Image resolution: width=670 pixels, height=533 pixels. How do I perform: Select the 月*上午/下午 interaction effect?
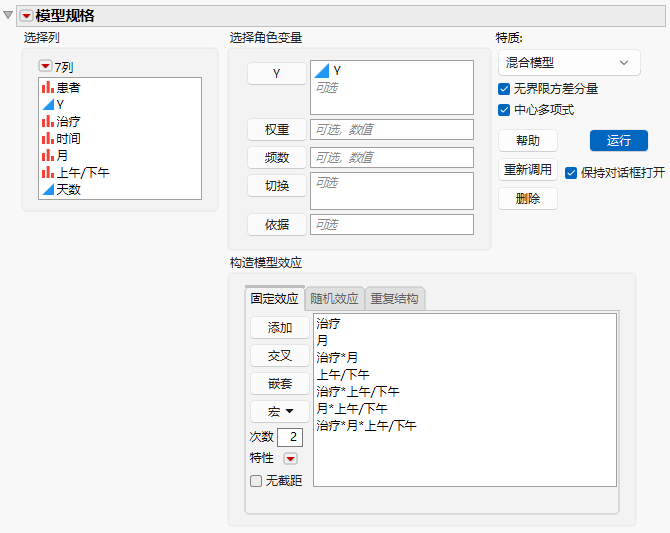pos(352,409)
